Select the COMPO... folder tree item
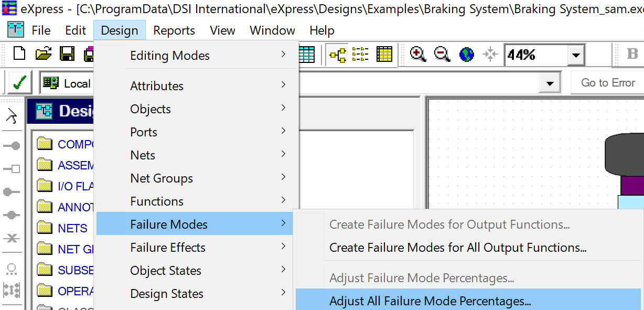 [66, 144]
